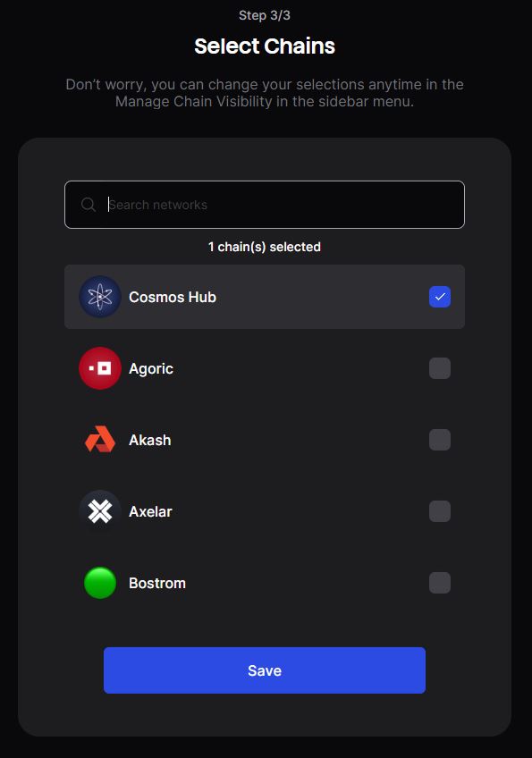Click the '1 chain(s) selected' text
Screen dimensions: 532x758
coord(265,247)
